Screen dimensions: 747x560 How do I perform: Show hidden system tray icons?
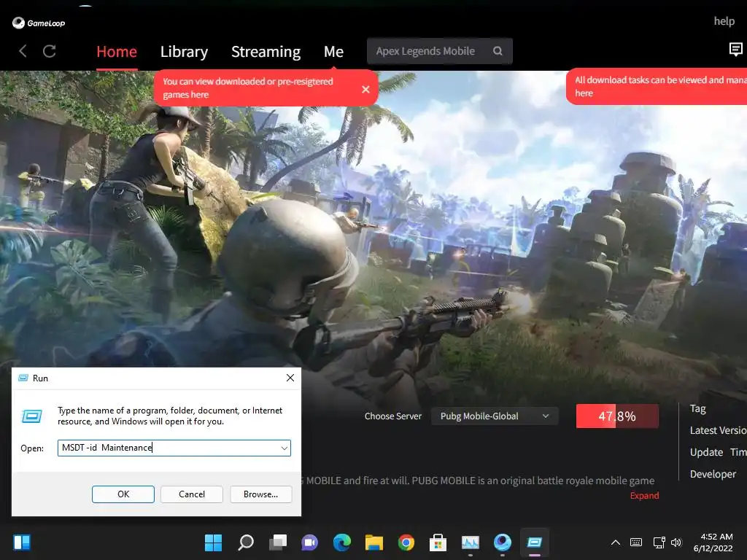[616, 542]
